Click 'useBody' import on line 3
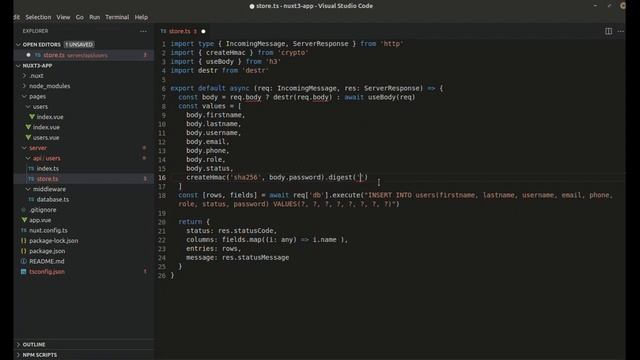The image size is (640, 360). click(220, 62)
